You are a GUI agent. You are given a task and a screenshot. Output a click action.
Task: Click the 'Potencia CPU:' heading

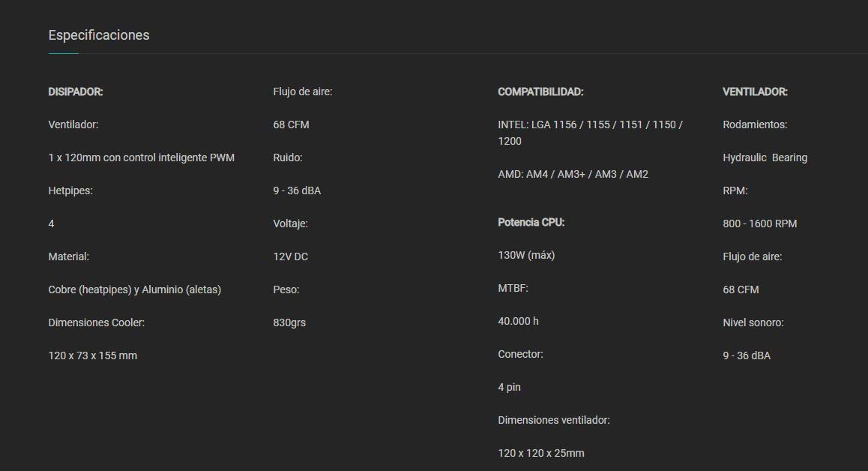tap(531, 222)
